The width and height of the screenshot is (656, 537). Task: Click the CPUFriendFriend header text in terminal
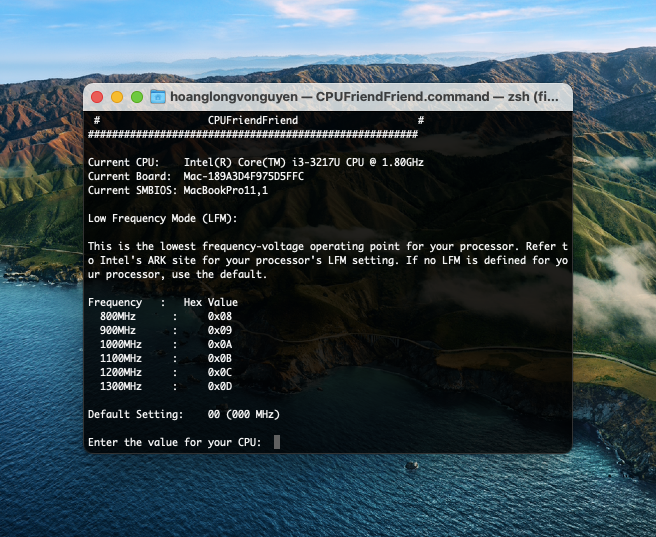252,120
